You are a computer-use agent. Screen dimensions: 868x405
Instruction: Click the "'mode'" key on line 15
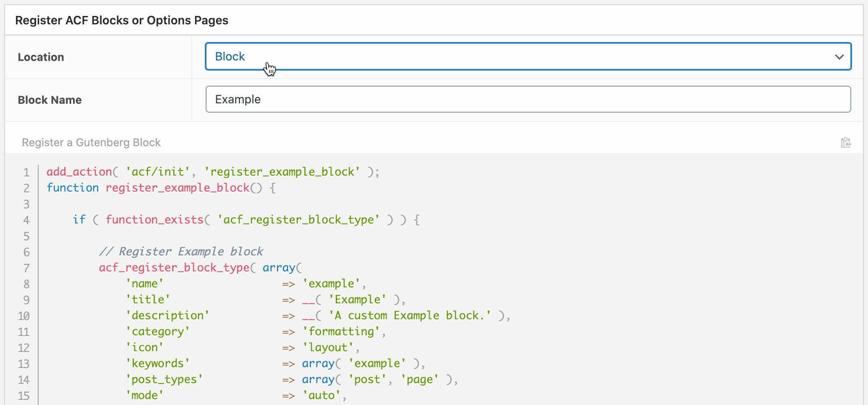pyautogui.click(x=144, y=395)
